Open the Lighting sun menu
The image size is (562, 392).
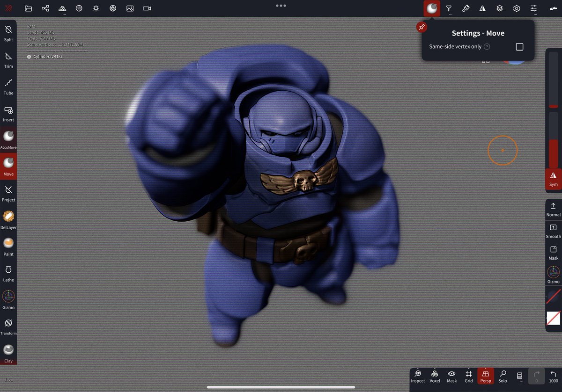coord(96,8)
